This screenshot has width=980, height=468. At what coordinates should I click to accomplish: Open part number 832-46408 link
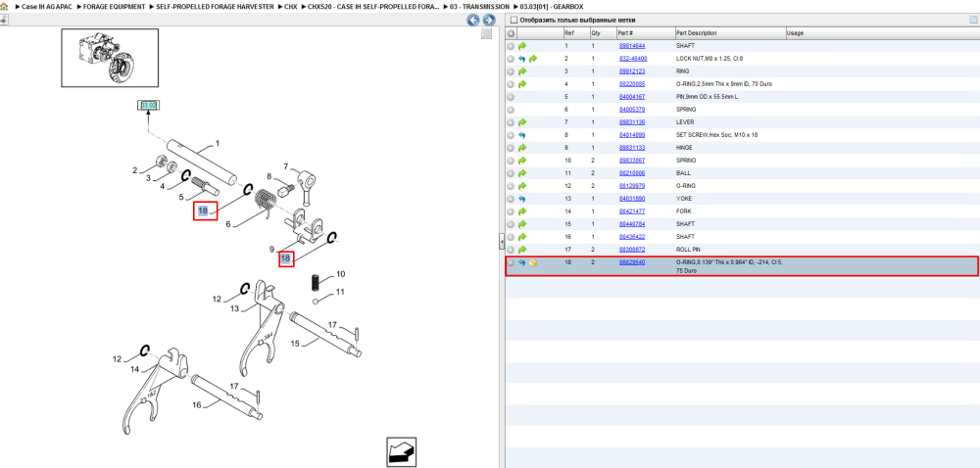pyautogui.click(x=632, y=59)
